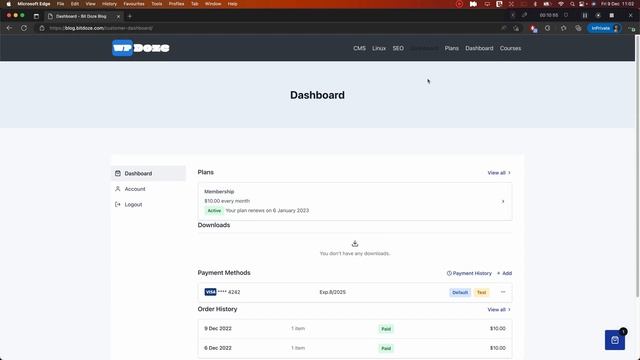640x360 pixels.
Task: Click the $10.00 amount for 9 Dec 2022
Action: point(498,329)
